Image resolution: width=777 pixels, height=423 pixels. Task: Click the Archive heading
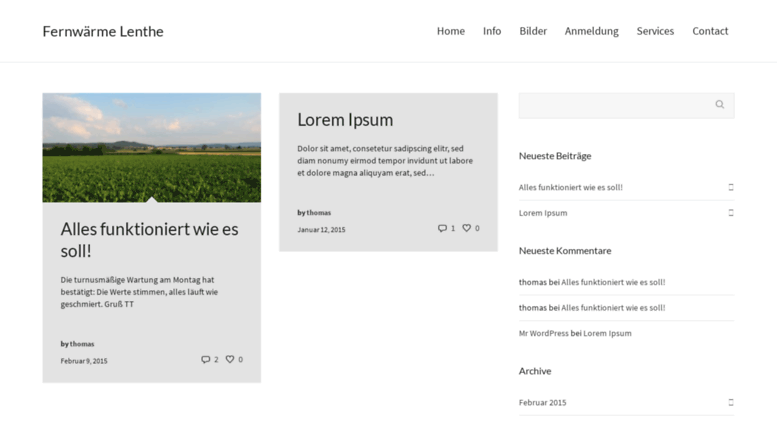point(535,371)
